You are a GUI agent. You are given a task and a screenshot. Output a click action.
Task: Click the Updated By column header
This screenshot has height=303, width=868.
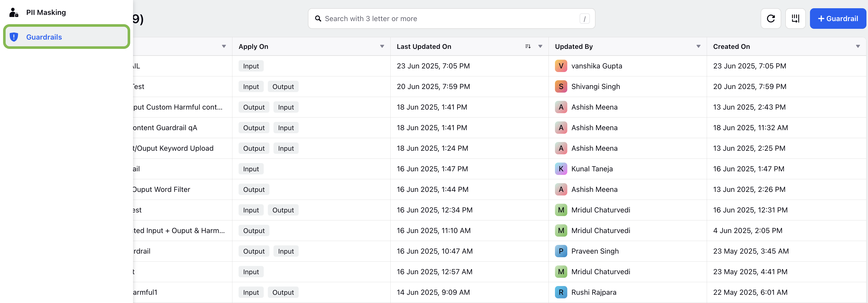tap(573, 47)
